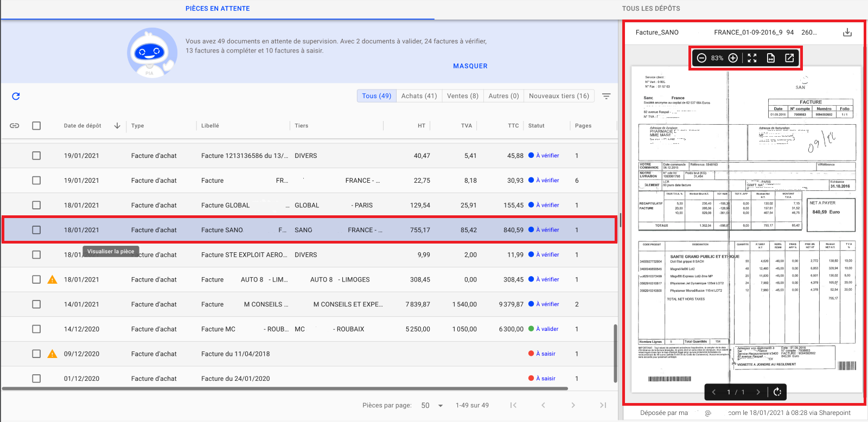Click the link icon in table header
868x422 pixels.
point(15,125)
